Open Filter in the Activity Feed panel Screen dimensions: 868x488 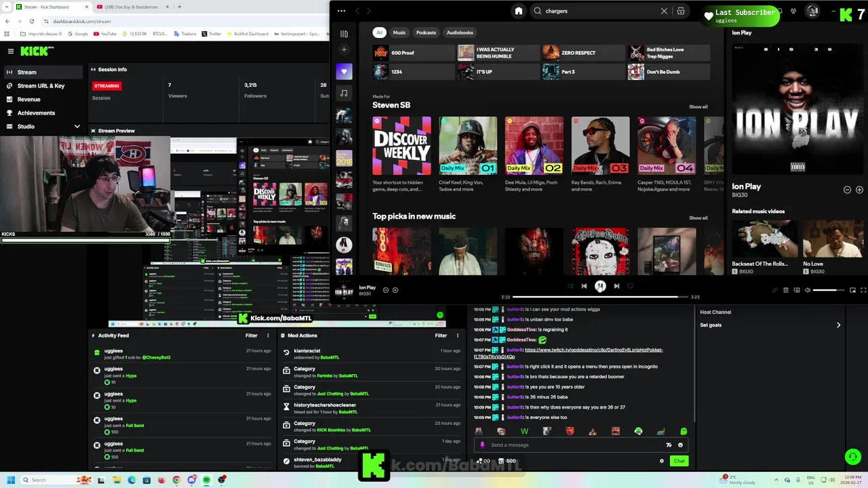(x=252, y=335)
